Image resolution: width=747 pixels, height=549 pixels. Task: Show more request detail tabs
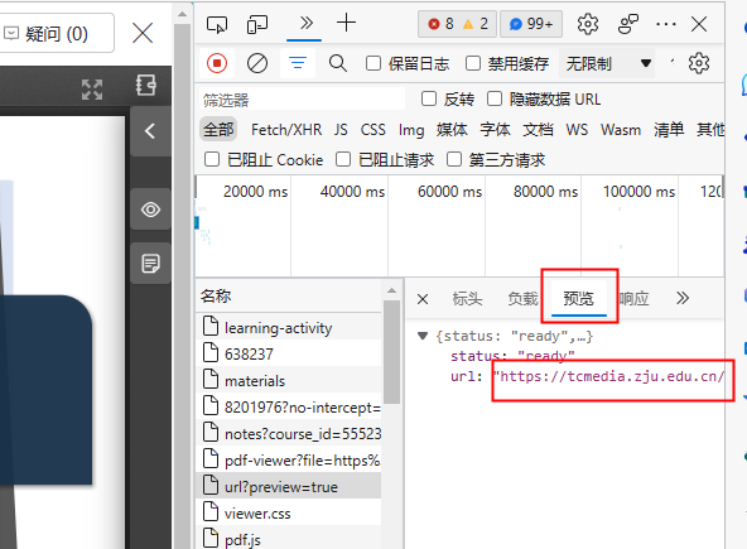pos(682,298)
